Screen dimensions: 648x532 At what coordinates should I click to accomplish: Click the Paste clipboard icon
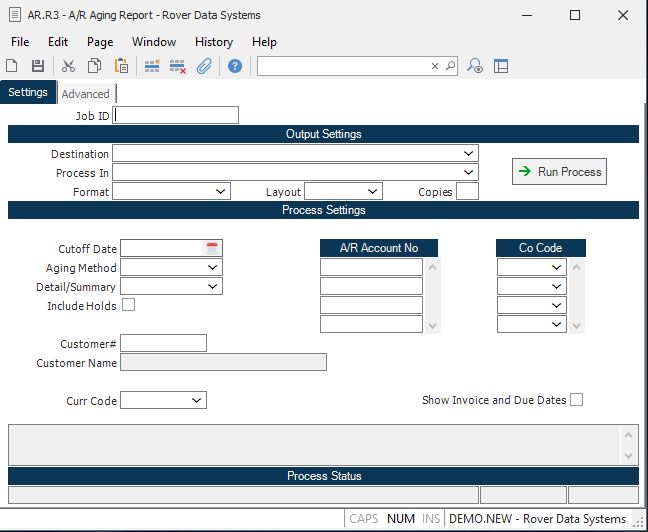(121, 66)
